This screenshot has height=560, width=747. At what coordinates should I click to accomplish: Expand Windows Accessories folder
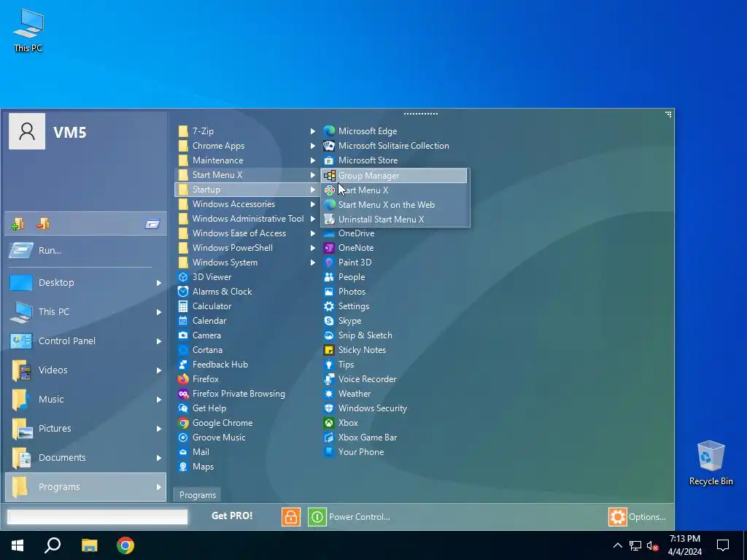pos(312,204)
